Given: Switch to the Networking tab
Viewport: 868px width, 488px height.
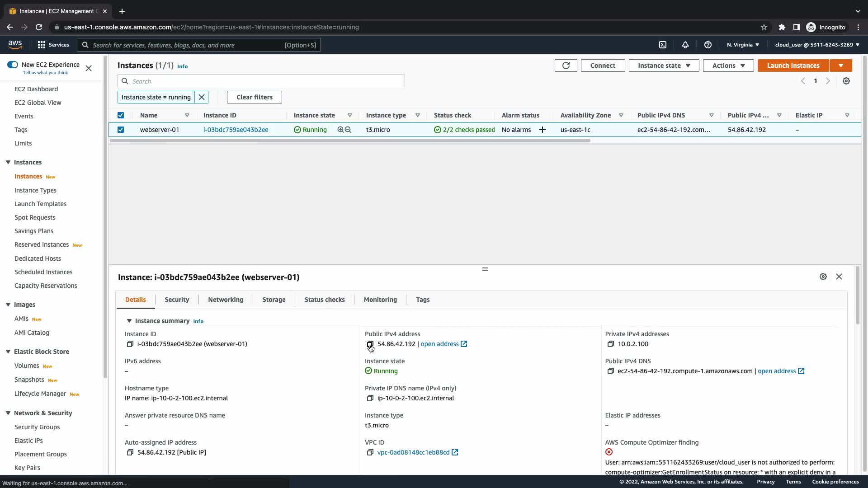Looking at the screenshot, I should pos(226,300).
